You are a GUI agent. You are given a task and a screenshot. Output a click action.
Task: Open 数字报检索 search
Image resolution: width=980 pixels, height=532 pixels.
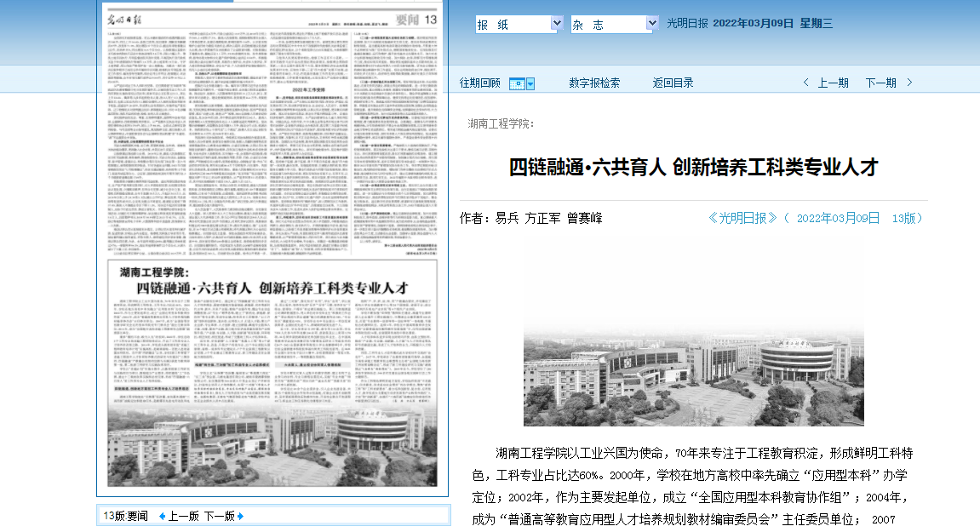pos(594,83)
